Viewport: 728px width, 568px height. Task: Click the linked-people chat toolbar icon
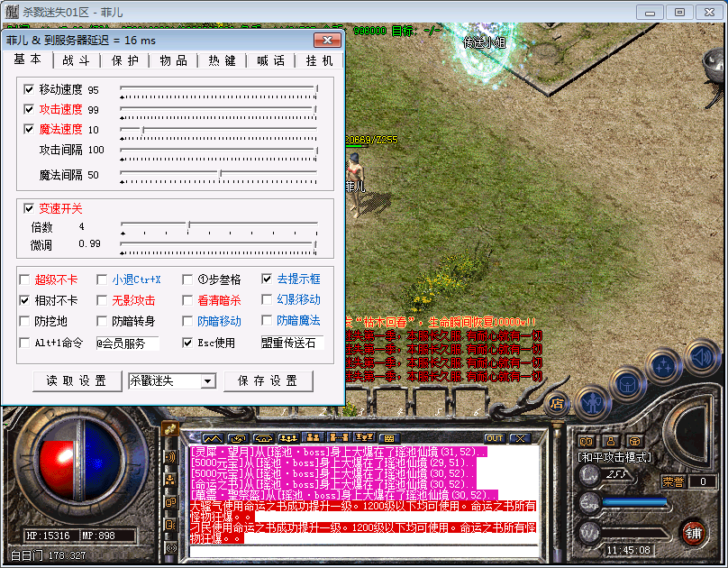tap(339, 437)
